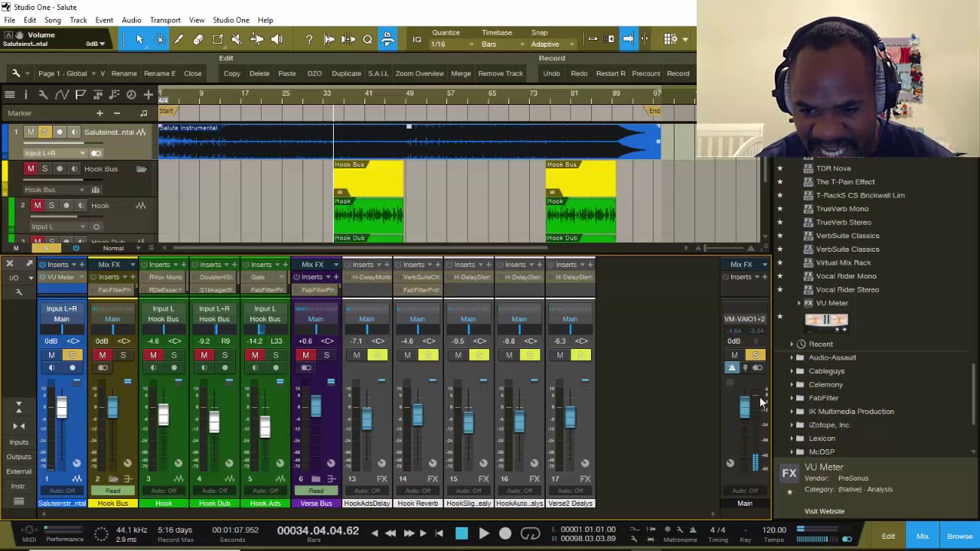Expand the Recent folder in browser

point(792,344)
